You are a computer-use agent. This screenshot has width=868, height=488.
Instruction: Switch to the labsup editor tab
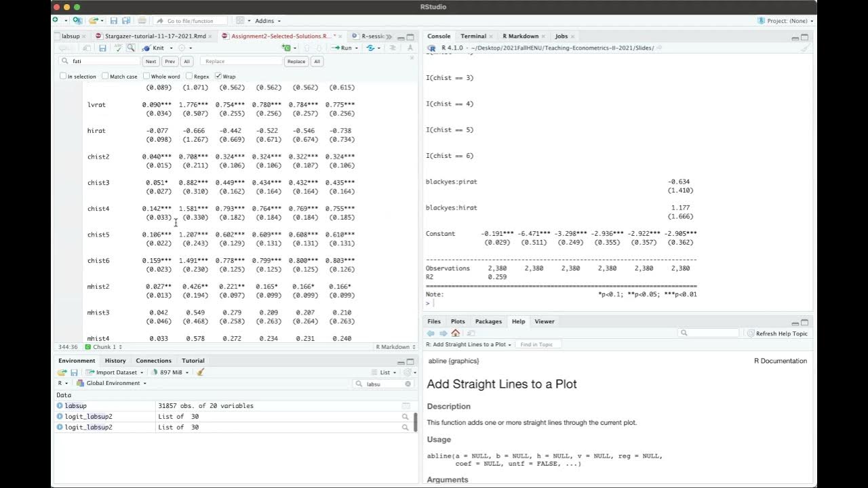pos(71,36)
